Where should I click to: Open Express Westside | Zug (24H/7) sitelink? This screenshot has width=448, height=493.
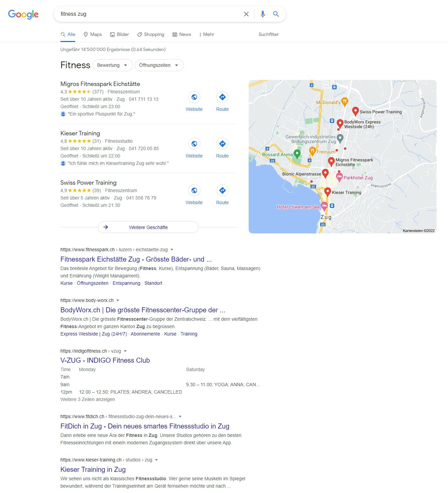(x=94, y=334)
